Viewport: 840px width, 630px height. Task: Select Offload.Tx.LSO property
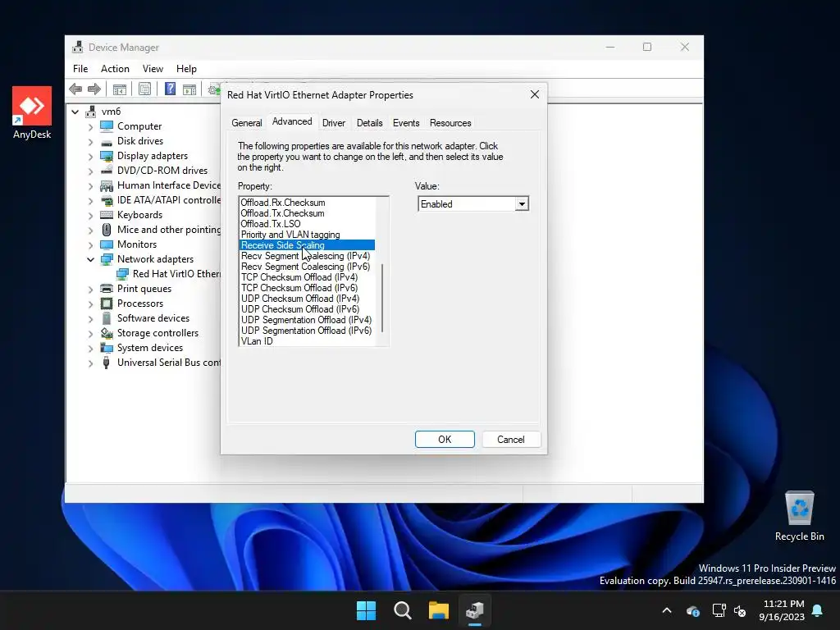[x=307, y=224]
